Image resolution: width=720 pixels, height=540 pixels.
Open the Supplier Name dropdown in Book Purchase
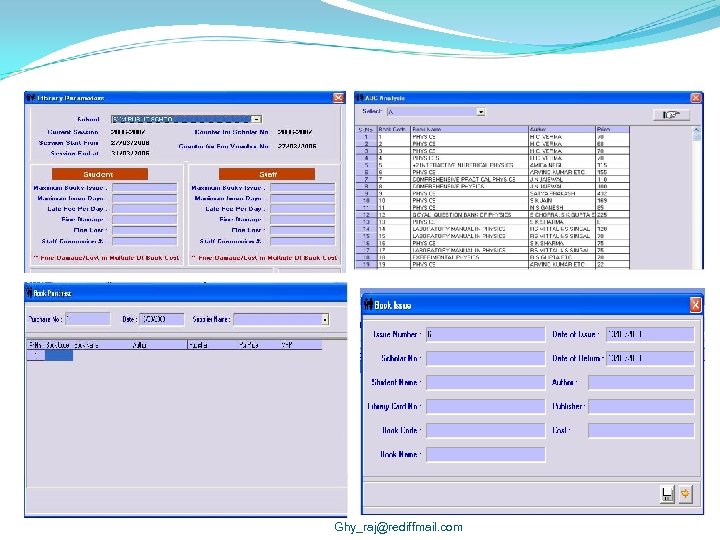[x=325, y=319]
